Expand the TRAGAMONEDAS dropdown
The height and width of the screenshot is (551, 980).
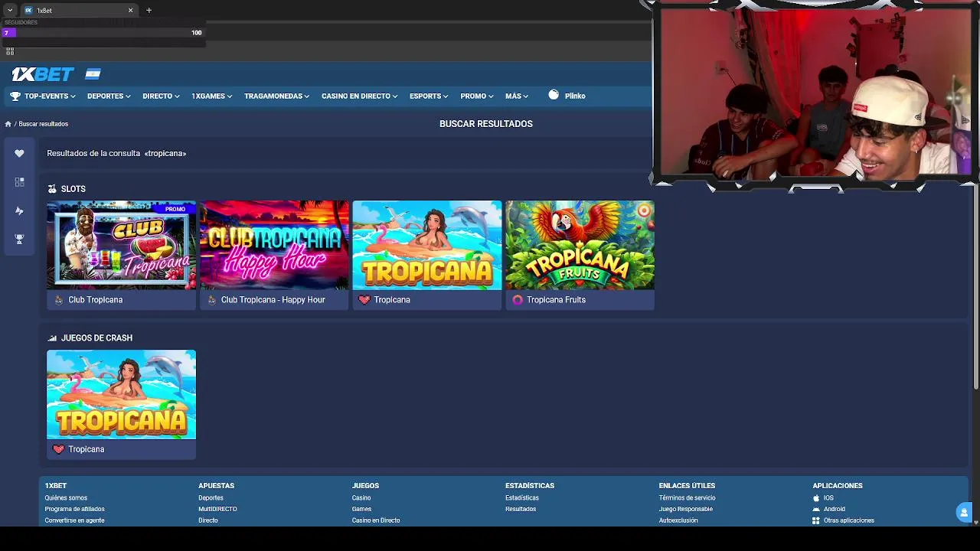[276, 96]
